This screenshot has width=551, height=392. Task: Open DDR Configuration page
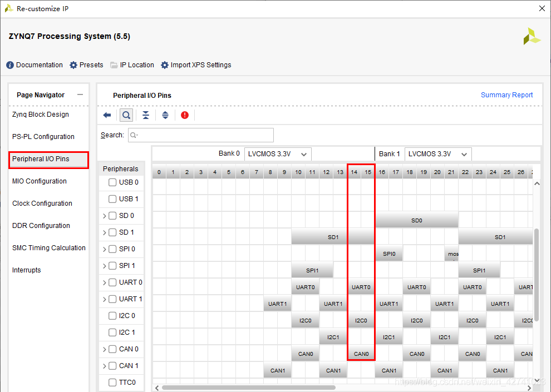click(41, 225)
